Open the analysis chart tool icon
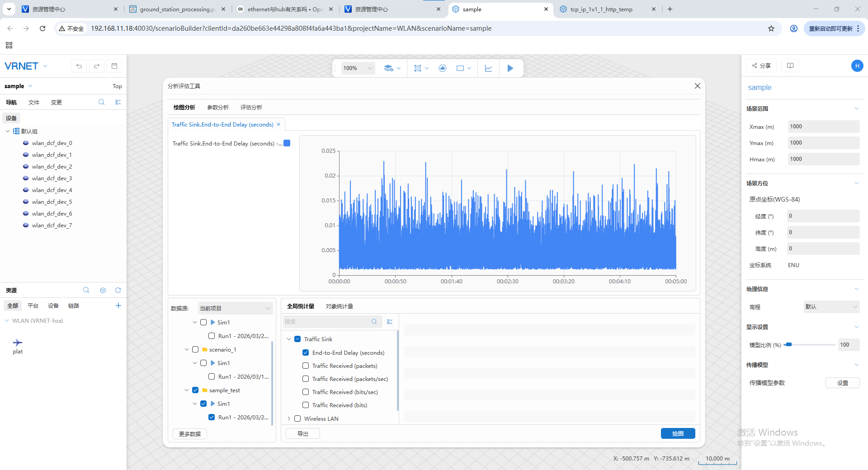The image size is (868, 470). coord(488,68)
